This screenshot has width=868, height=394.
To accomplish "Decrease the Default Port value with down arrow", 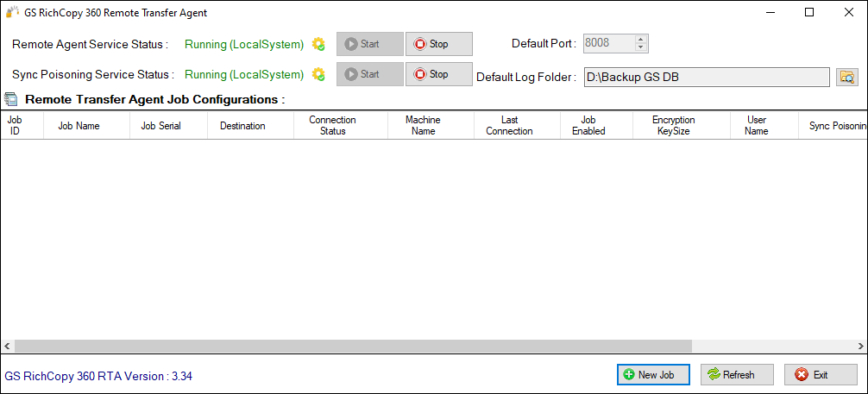I will (x=641, y=47).
